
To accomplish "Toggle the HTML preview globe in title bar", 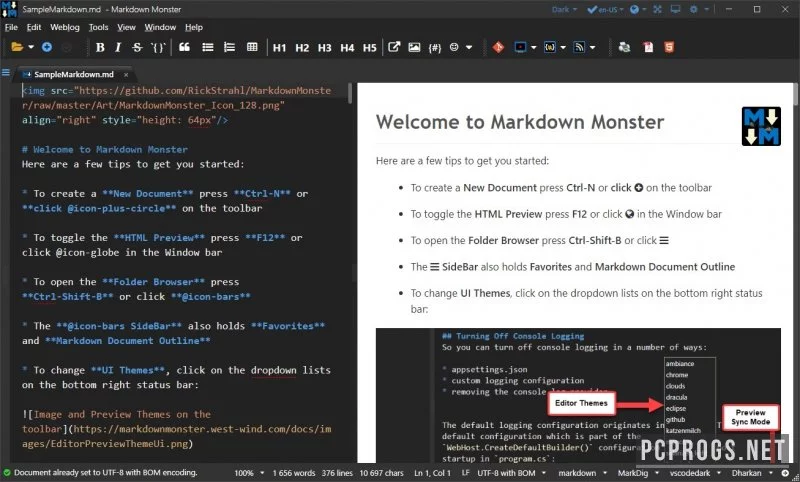I will pyautogui.click(x=634, y=9).
